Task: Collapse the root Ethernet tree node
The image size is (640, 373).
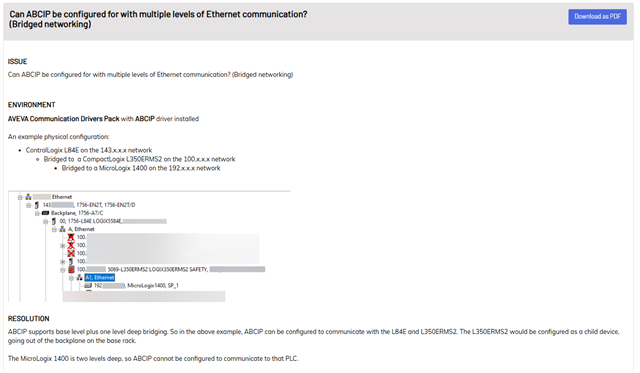Action: coord(20,197)
